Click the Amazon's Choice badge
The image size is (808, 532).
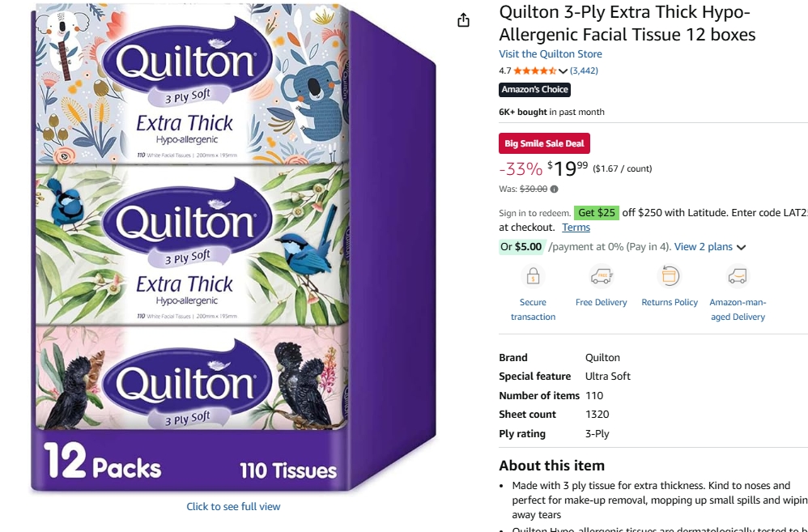534,90
